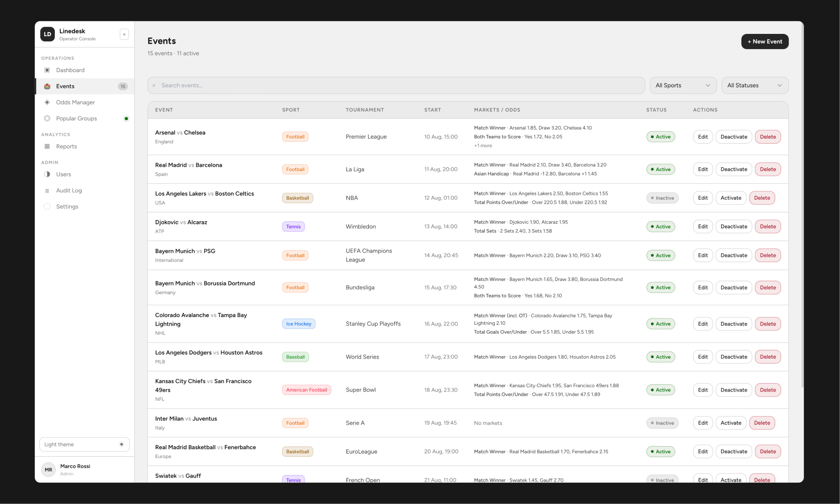Open the Light theme selector
This screenshot has height=504, width=840.
[84, 444]
